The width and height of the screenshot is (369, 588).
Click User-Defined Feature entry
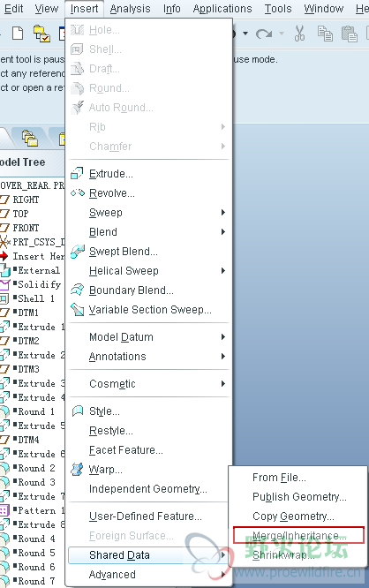coord(145,516)
